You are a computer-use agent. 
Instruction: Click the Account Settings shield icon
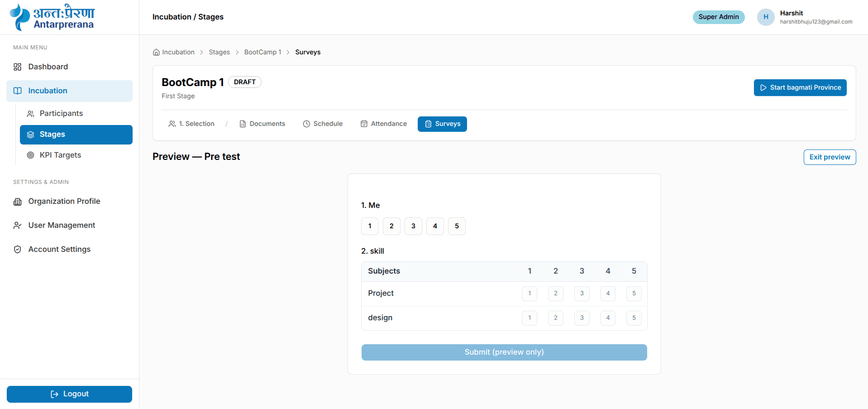point(18,250)
